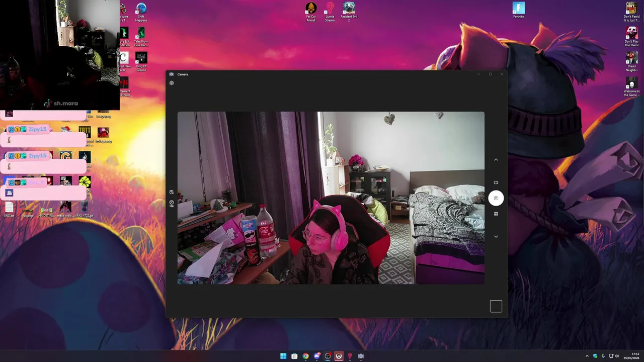This screenshot has width=644, height=362.
Task: Open Shift Happens desktop icon
Action: click(x=141, y=13)
